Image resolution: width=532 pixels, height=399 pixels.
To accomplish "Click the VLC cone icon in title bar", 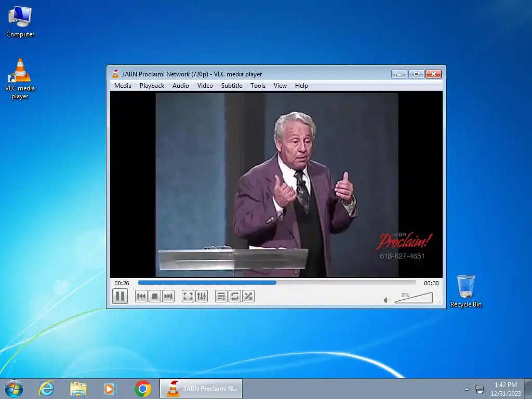I will point(116,74).
